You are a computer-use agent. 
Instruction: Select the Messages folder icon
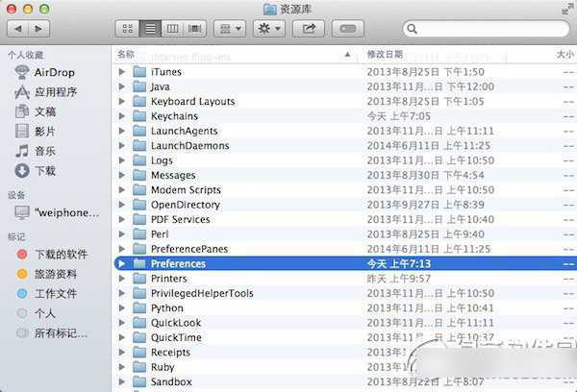pyautogui.click(x=139, y=175)
